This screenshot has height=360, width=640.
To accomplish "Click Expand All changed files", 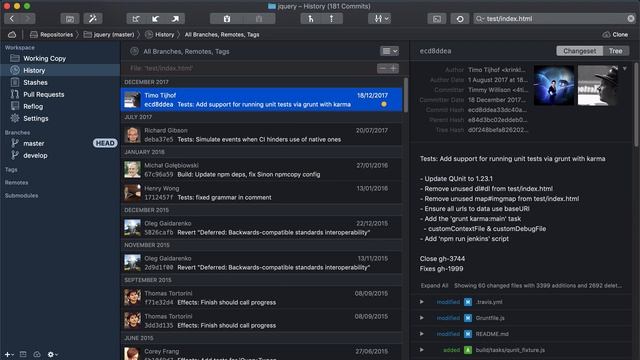I will (434, 286).
